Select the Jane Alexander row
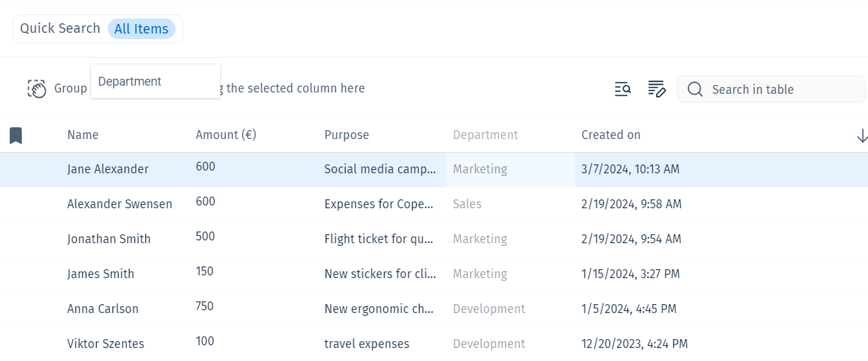Screen dimensions: 868x361 click(x=434, y=169)
